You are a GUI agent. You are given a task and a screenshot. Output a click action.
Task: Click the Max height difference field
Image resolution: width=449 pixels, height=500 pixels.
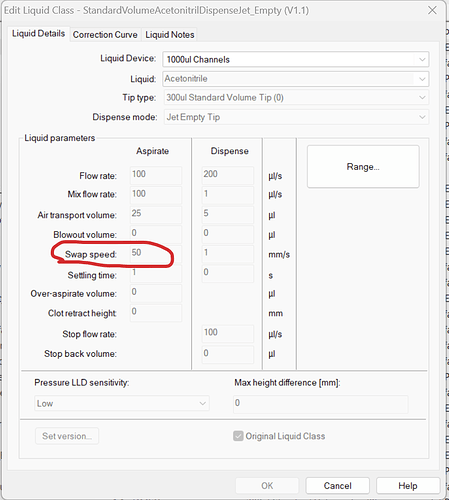[x=321, y=404]
